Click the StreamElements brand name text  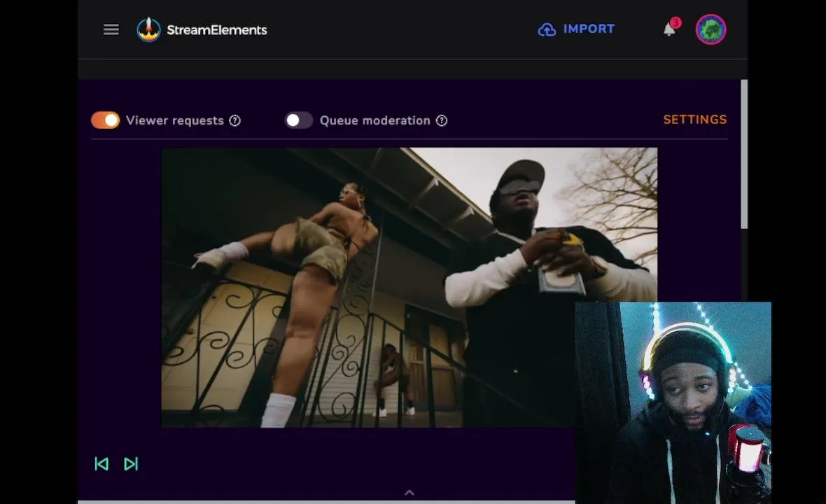point(216,30)
